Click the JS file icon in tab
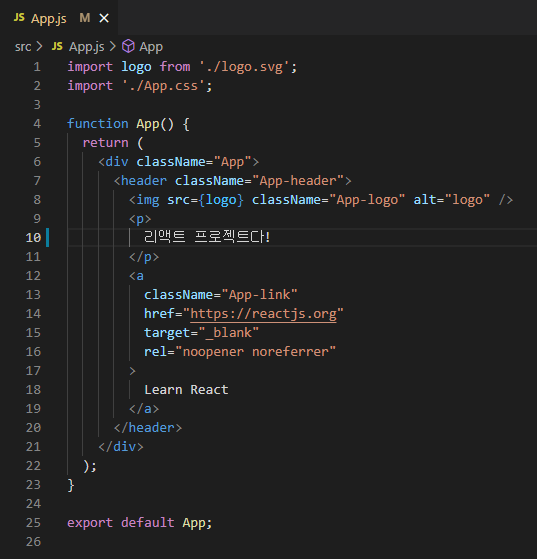 tap(19, 17)
